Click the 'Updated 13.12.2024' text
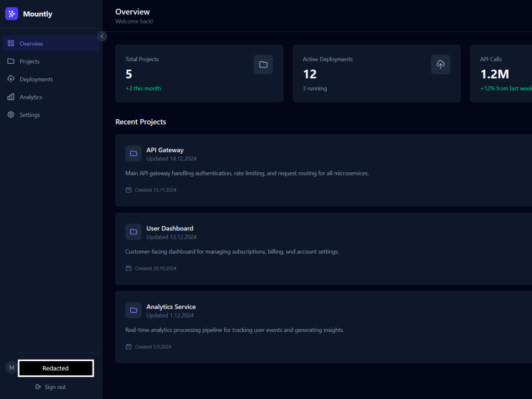 tap(171, 237)
